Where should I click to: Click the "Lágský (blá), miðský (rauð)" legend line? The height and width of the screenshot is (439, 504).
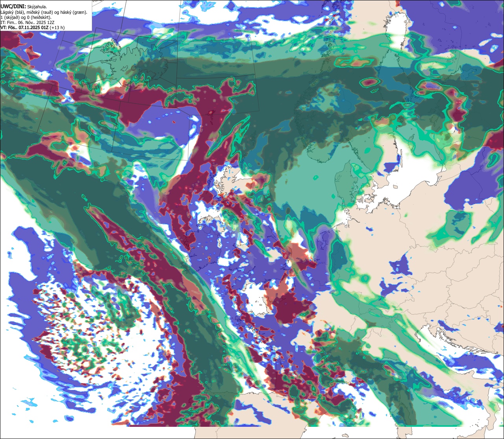(44, 12)
